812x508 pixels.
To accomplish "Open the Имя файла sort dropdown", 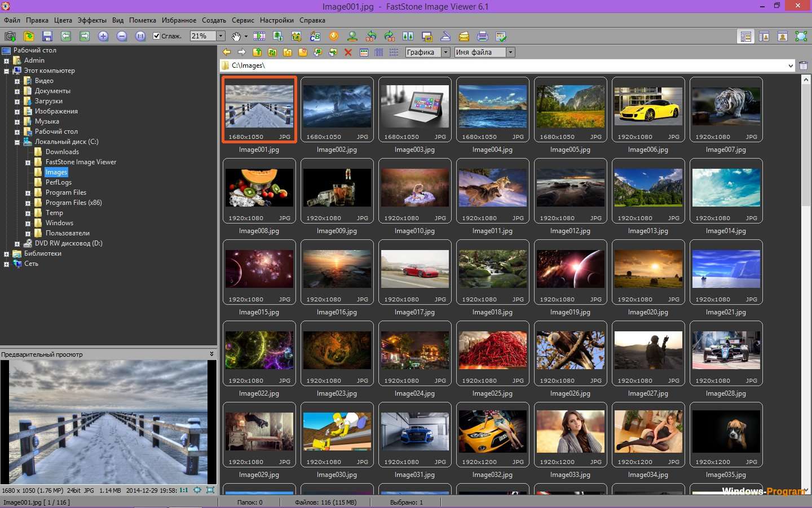I will click(510, 52).
